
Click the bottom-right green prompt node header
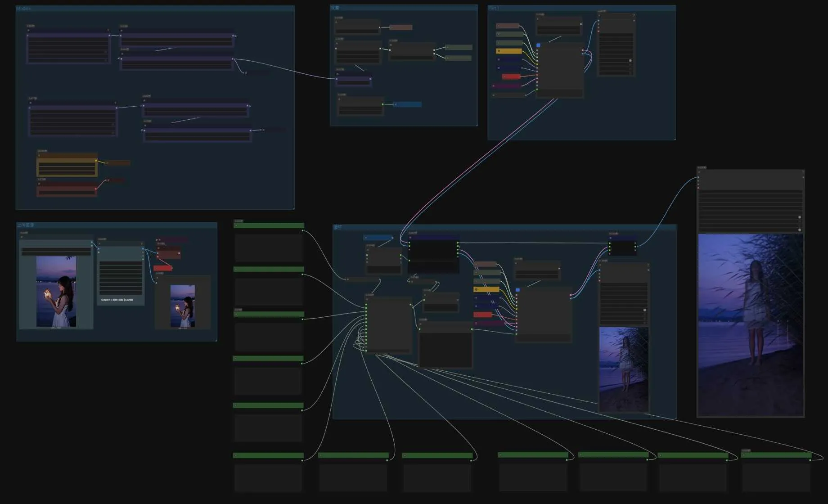(x=777, y=455)
